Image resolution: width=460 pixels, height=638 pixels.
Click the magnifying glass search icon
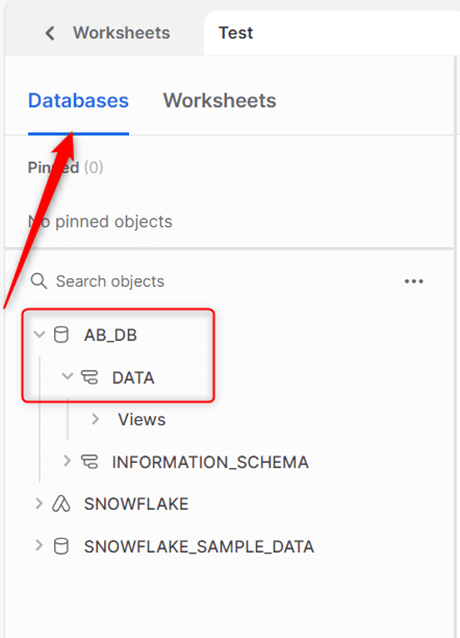pyautogui.click(x=39, y=281)
